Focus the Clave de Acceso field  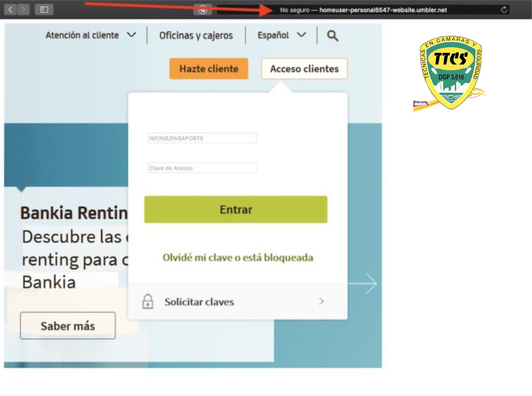[202, 168]
